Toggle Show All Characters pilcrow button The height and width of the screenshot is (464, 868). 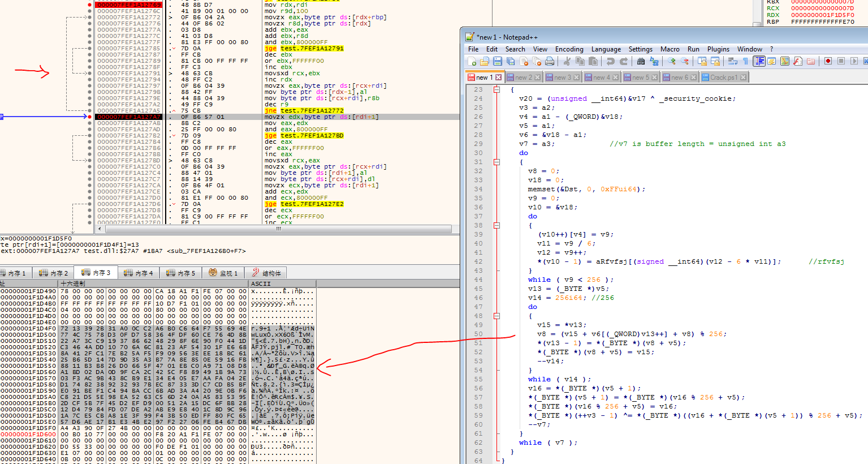tap(745, 61)
